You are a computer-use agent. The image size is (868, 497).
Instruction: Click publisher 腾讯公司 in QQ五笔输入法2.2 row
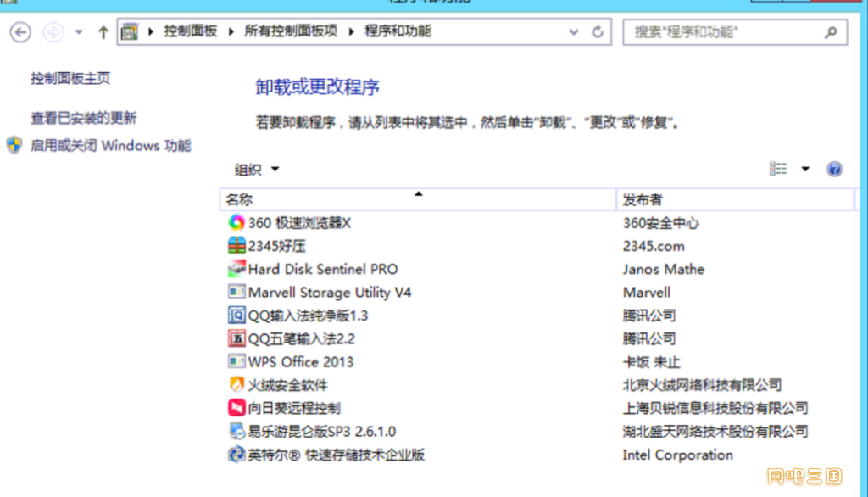[648, 338]
